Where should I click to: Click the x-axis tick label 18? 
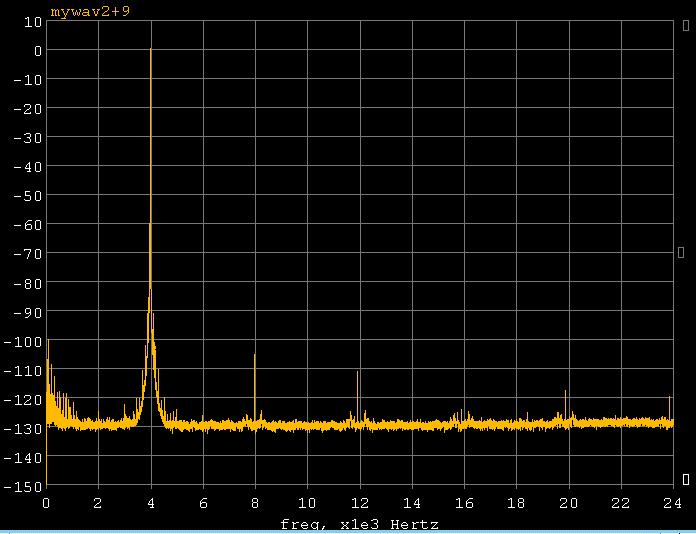pos(517,503)
